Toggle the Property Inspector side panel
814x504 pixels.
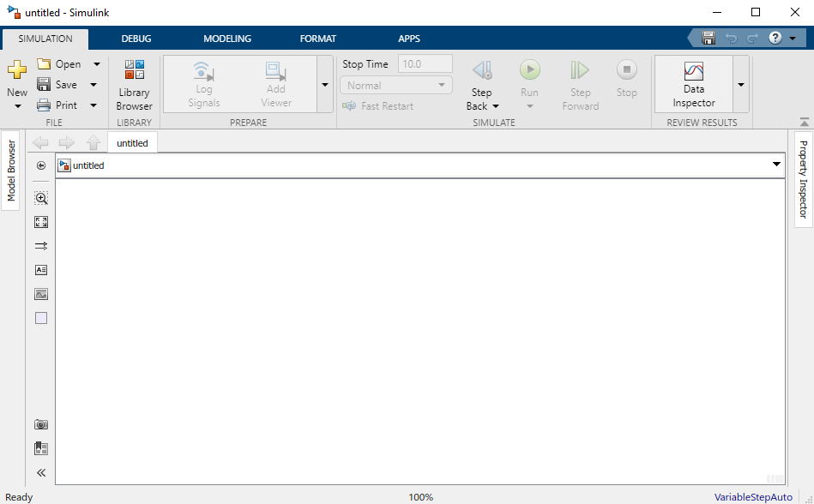tap(804, 179)
